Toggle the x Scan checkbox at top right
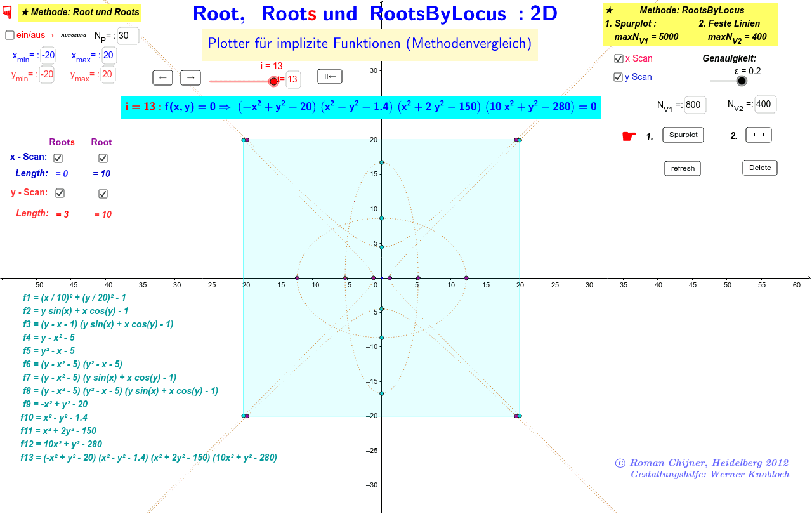The width and height of the screenshot is (812, 514). (x=619, y=58)
